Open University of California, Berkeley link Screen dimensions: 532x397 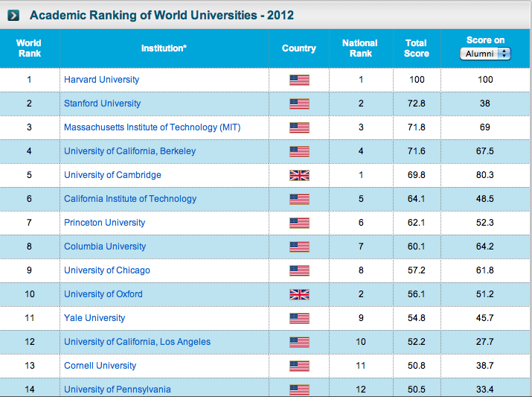[x=130, y=151]
